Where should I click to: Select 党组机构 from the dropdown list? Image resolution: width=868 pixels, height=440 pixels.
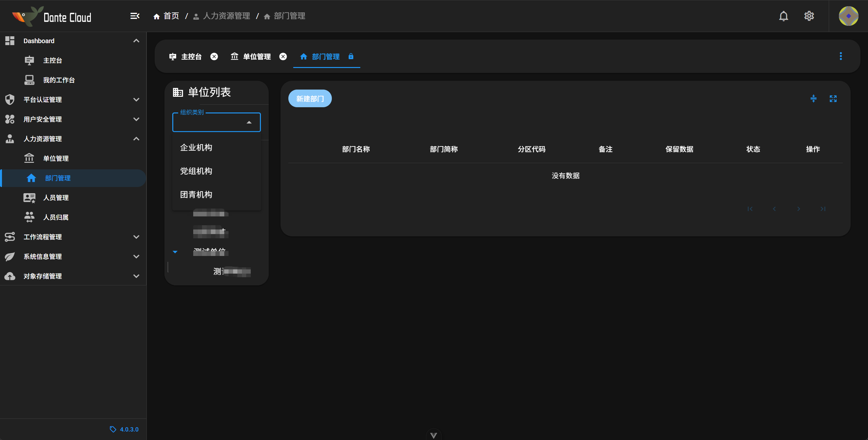click(x=196, y=171)
